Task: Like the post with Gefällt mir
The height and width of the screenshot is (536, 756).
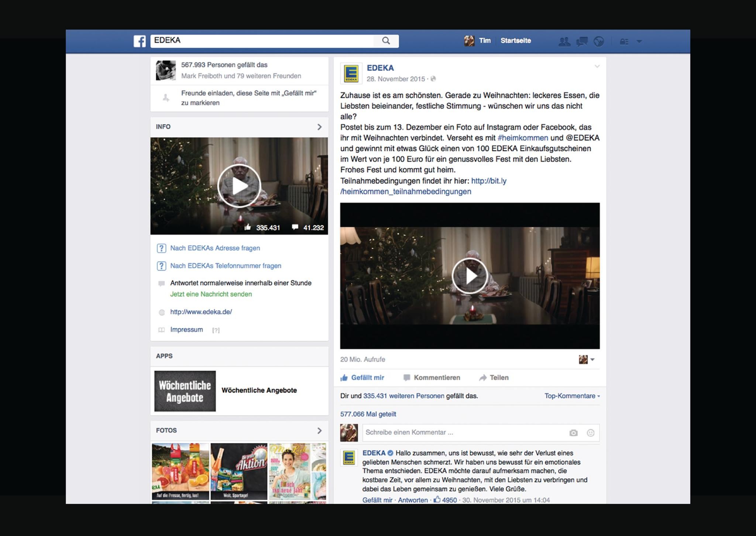Action: (x=362, y=378)
